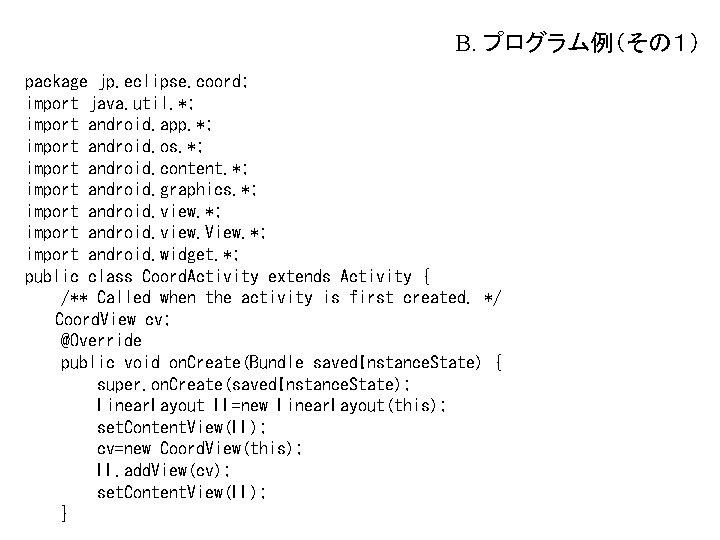
Task: Select the CoordView cv; declaration
Action: coord(112,320)
